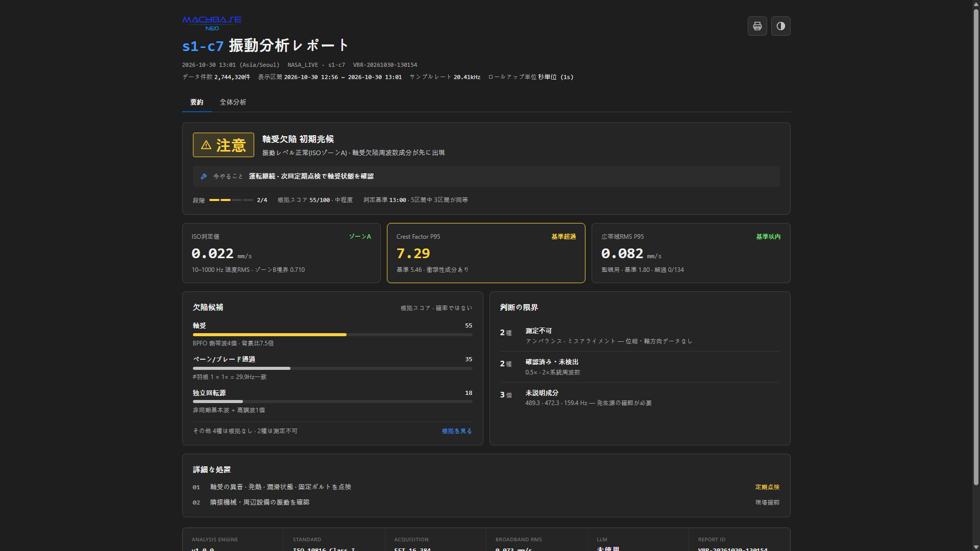This screenshot has height=551, width=980.
Task: Select the ISO判定値 zone A card
Action: coord(281,253)
